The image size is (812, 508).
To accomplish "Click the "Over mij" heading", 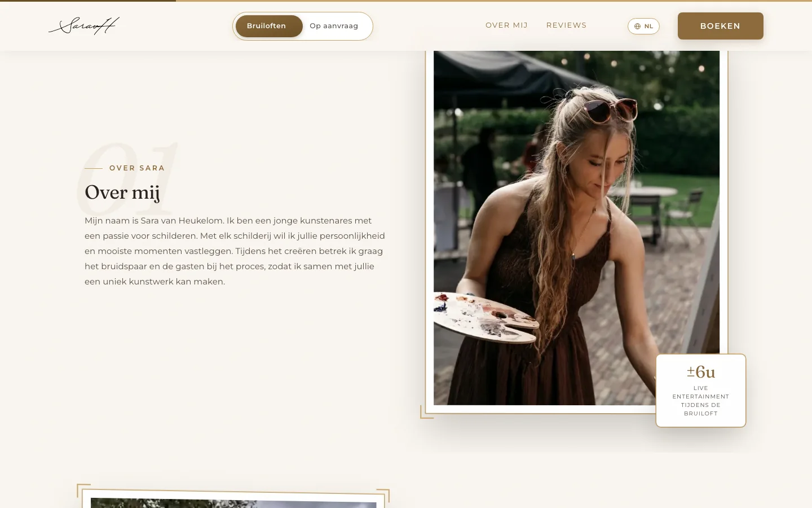I will [x=122, y=192].
